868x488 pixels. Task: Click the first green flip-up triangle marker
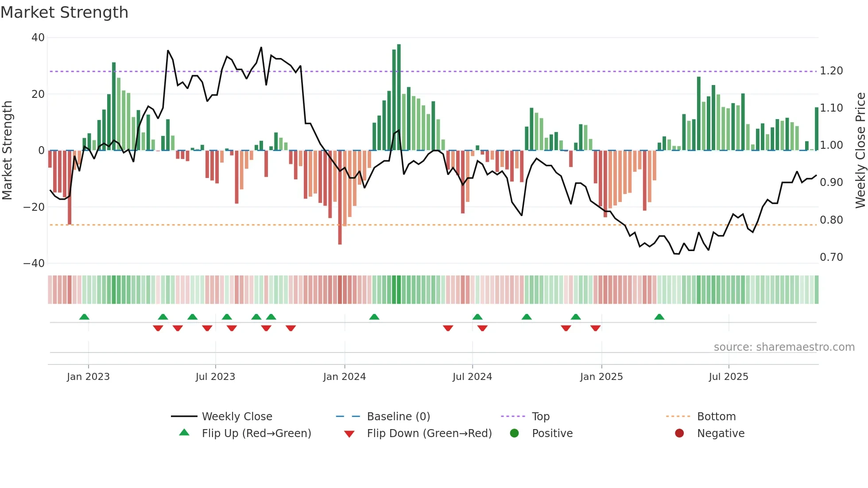[84, 317]
